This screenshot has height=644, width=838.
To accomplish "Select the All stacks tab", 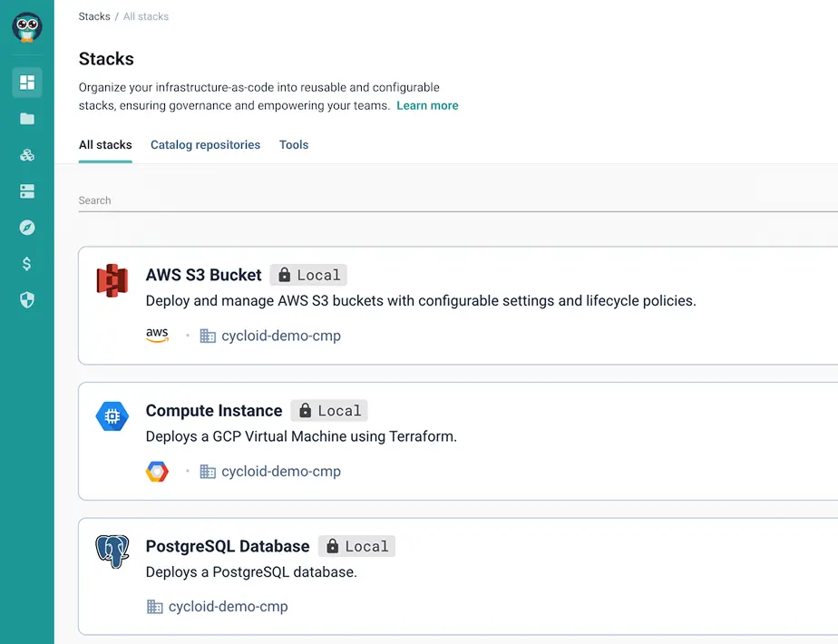I will (105, 145).
